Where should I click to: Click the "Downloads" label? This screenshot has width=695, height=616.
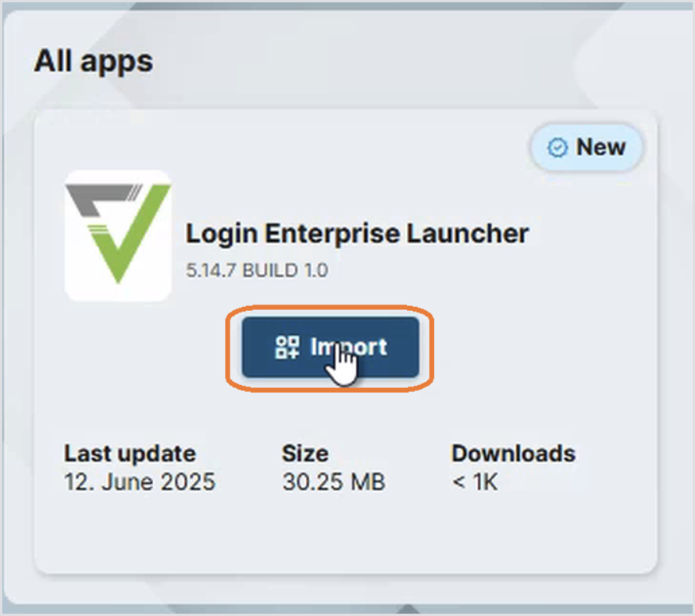pyautogui.click(x=513, y=454)
